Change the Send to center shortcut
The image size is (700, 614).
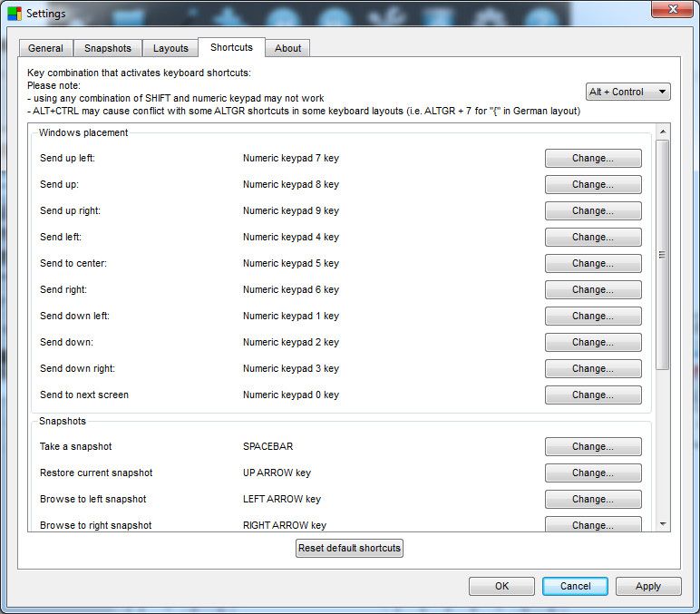pos(593,263)
